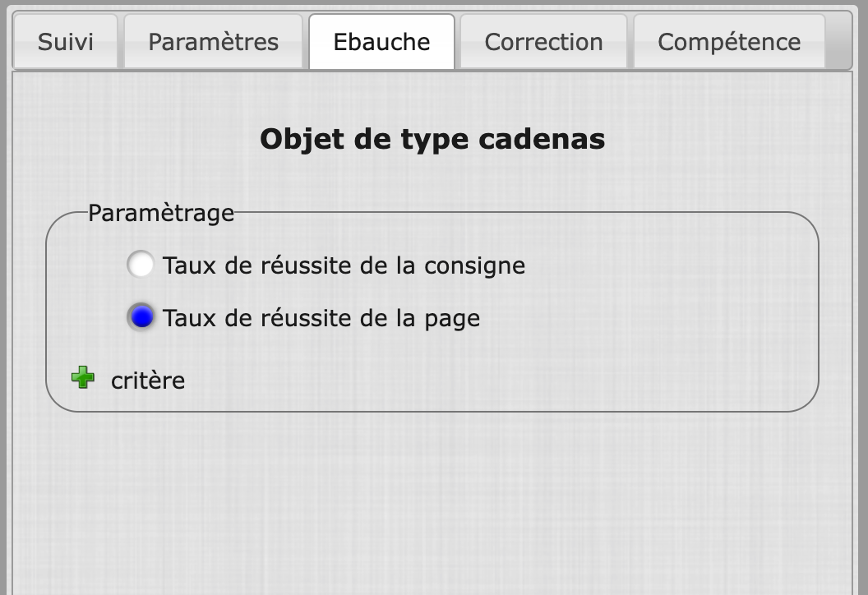
Task: Click the "critère" text label
Action: [148, 381]
